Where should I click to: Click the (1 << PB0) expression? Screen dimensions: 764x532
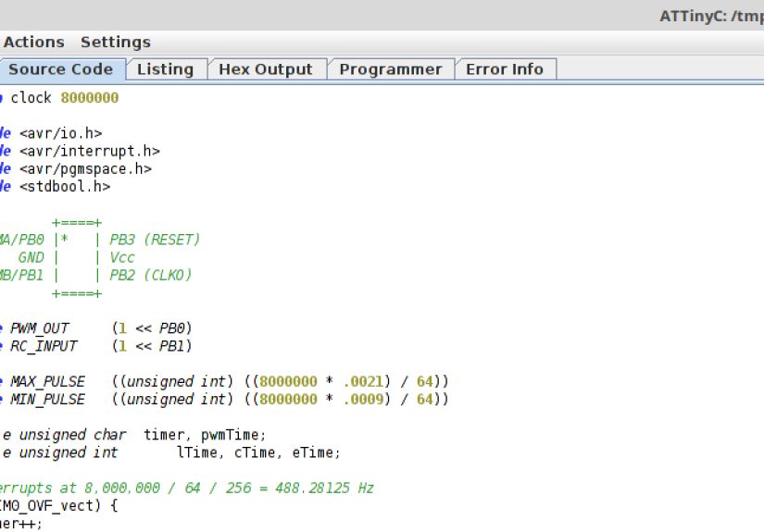(x=152, y=328)
